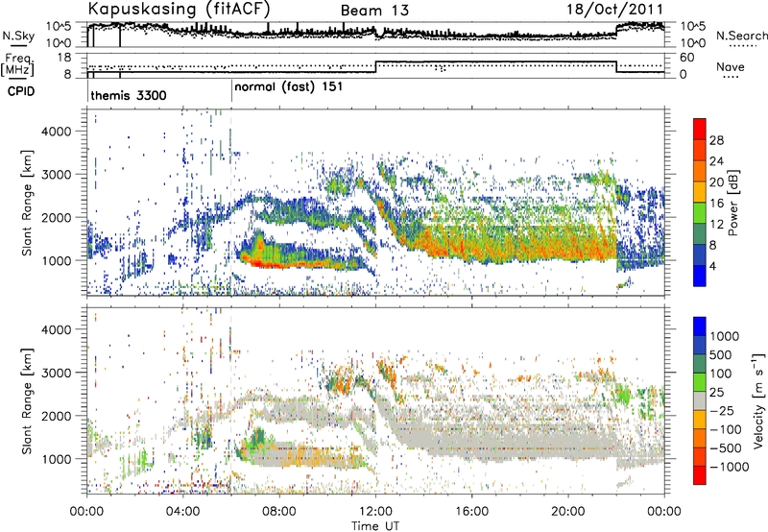The height and width of the screenshot is (532, 768).
Task: Click the 'N.Sky' legend label
Action: point(18,36)
